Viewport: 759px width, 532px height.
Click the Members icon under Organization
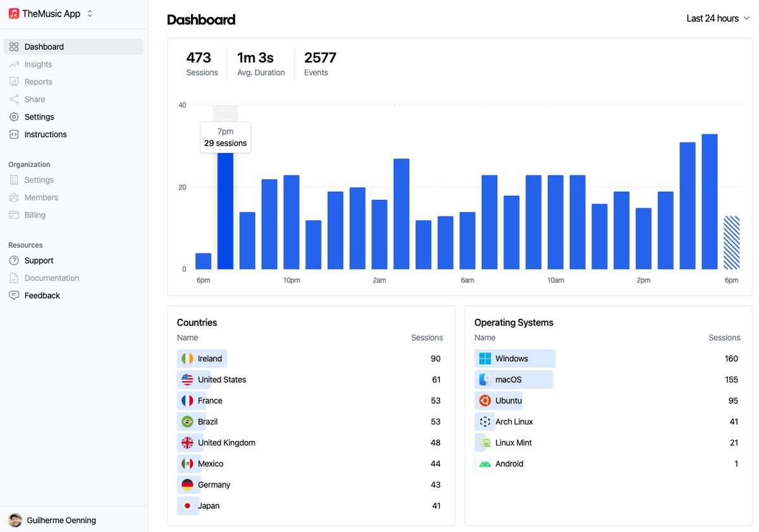(x=13, y=197)
